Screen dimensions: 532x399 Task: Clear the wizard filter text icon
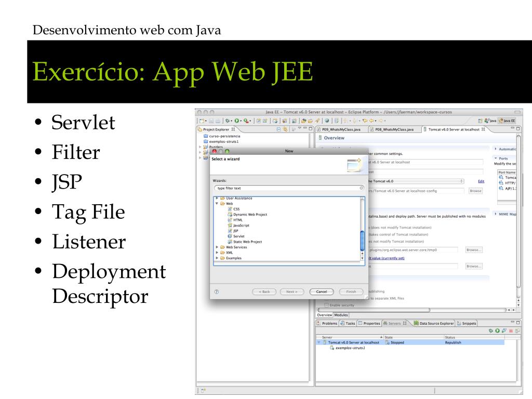362,188
